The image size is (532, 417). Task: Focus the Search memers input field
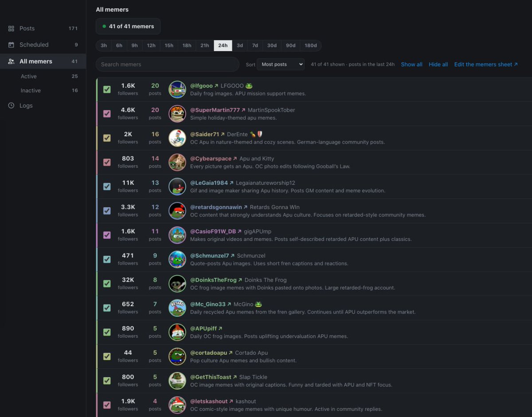pos(168,64)
